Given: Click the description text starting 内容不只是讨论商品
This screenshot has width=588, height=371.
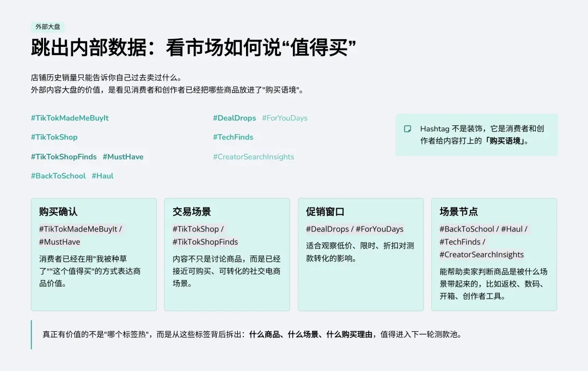Looking at the screenshot, I should (226, 271).
